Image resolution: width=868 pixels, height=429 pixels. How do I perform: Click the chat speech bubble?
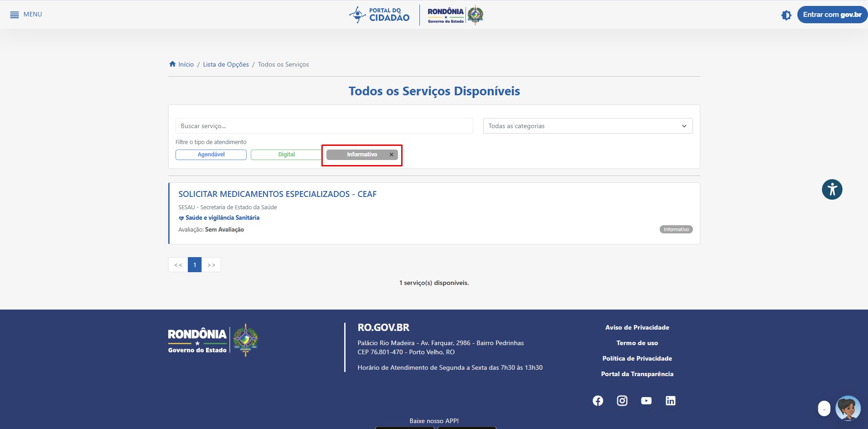[824, 408]
